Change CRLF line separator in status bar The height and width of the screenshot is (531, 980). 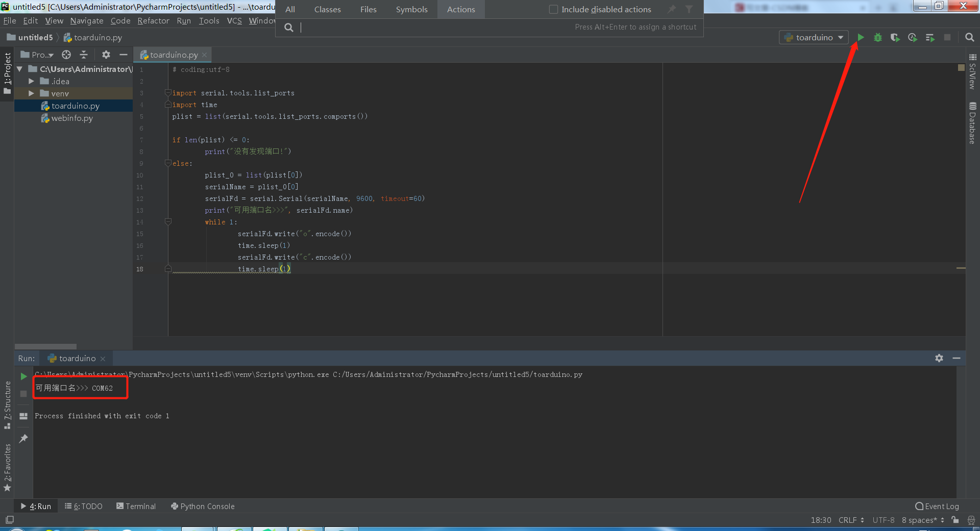851,520
